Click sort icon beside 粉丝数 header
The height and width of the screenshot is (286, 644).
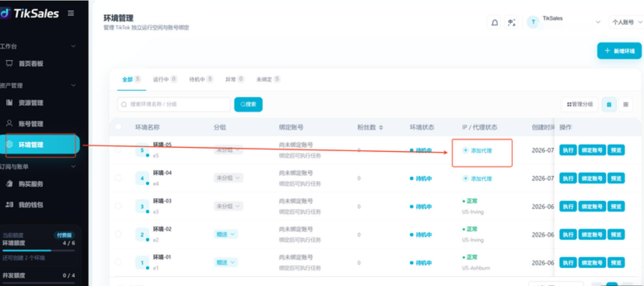pos(381,127)
